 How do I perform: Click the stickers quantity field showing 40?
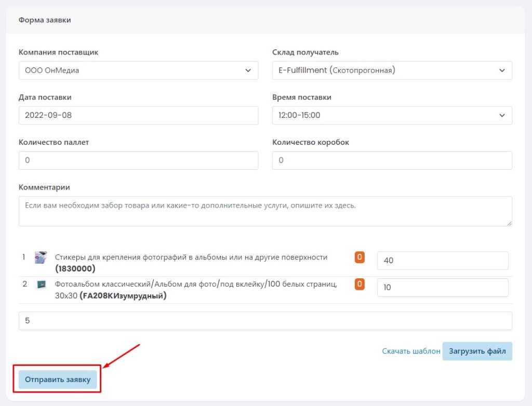click(442, 261)
